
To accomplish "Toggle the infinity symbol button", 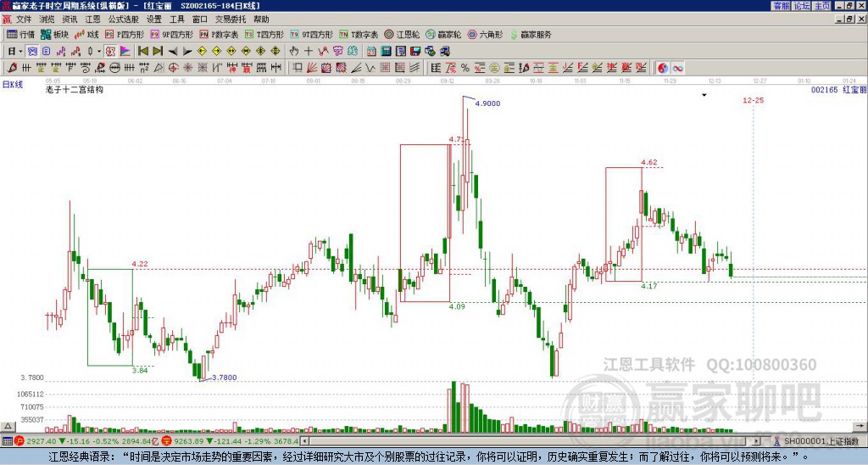I will pyautogui.click(x=677, y=68).
